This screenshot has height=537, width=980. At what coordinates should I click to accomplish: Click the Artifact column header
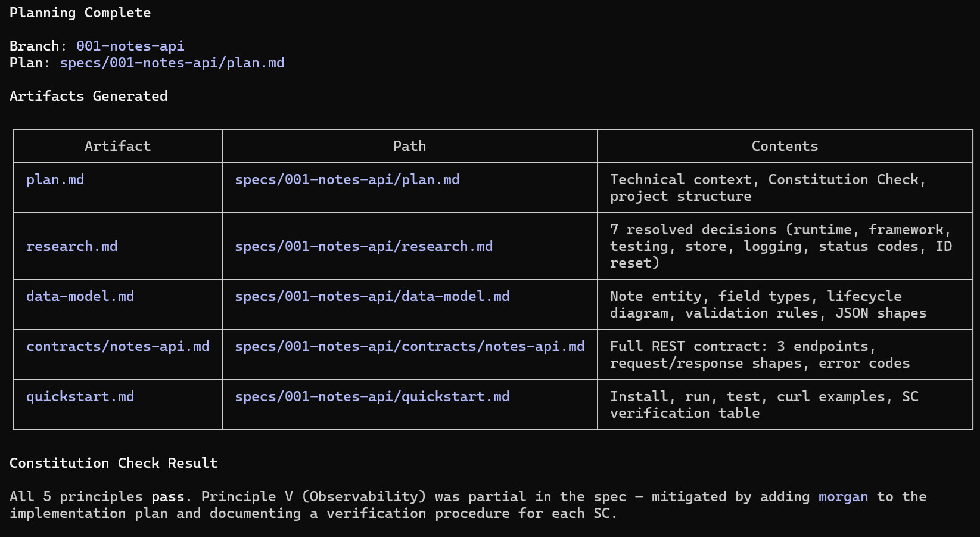pyautogui.click(x=117, y=146)
